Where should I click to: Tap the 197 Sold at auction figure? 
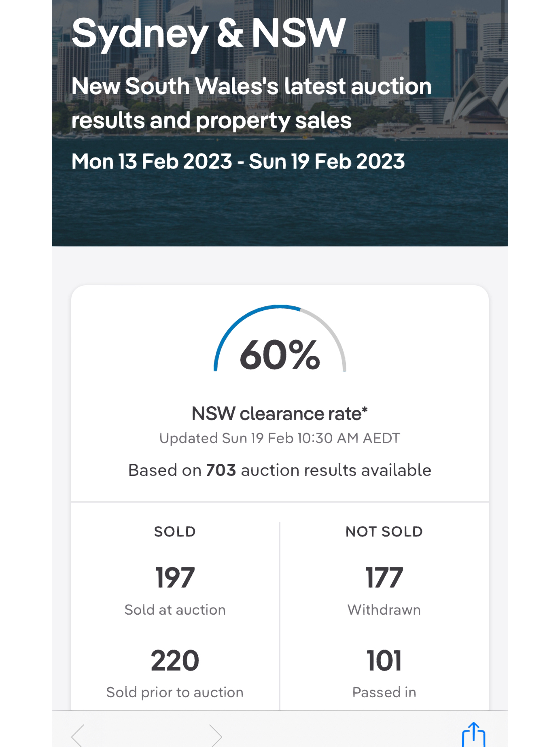pyautogui.click(x=175, y=577)
